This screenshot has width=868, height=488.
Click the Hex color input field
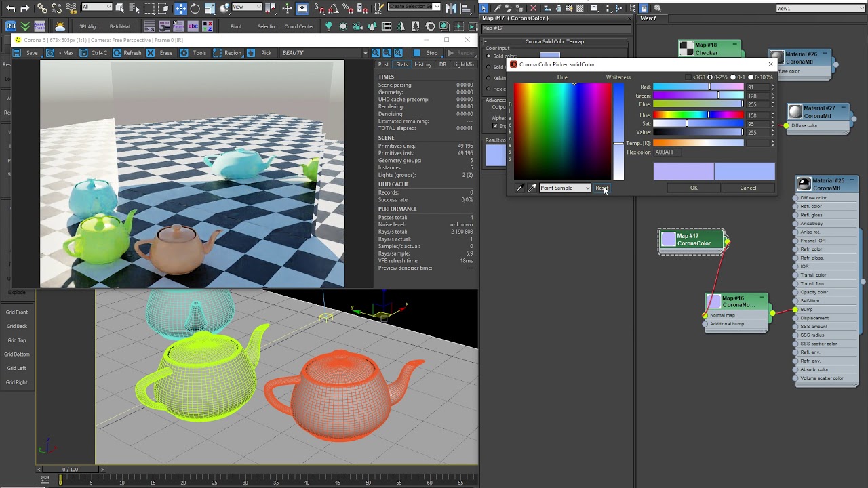[667, 152]
